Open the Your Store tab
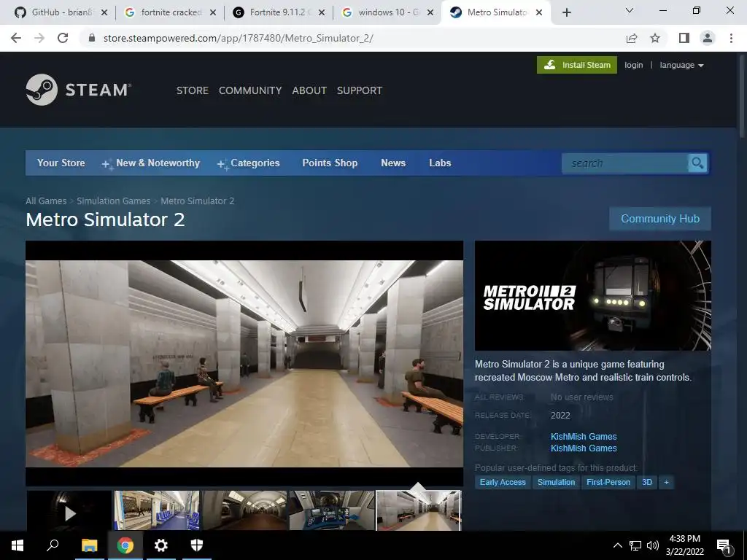Viewport: 747px width, 560px height. point(61,163)
